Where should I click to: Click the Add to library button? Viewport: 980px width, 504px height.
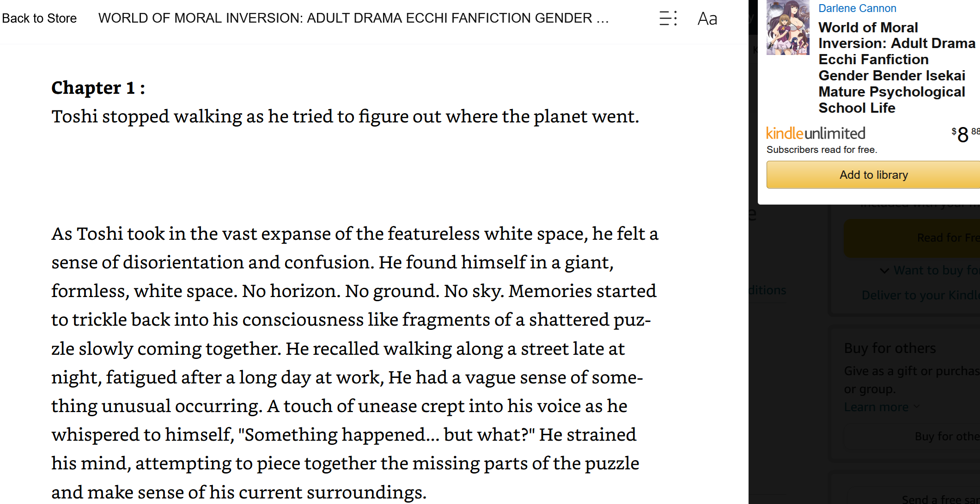(873, 175)
